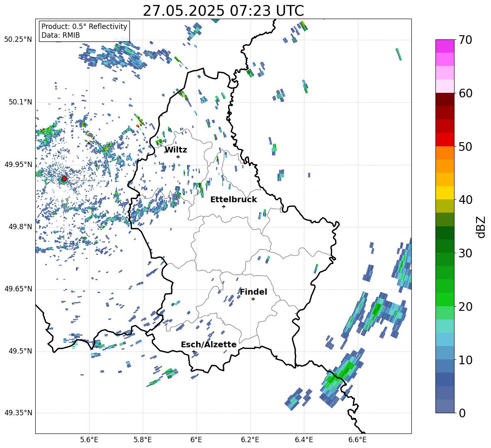
Task: Click the 50.25°N latitude label
Action: 18,40
